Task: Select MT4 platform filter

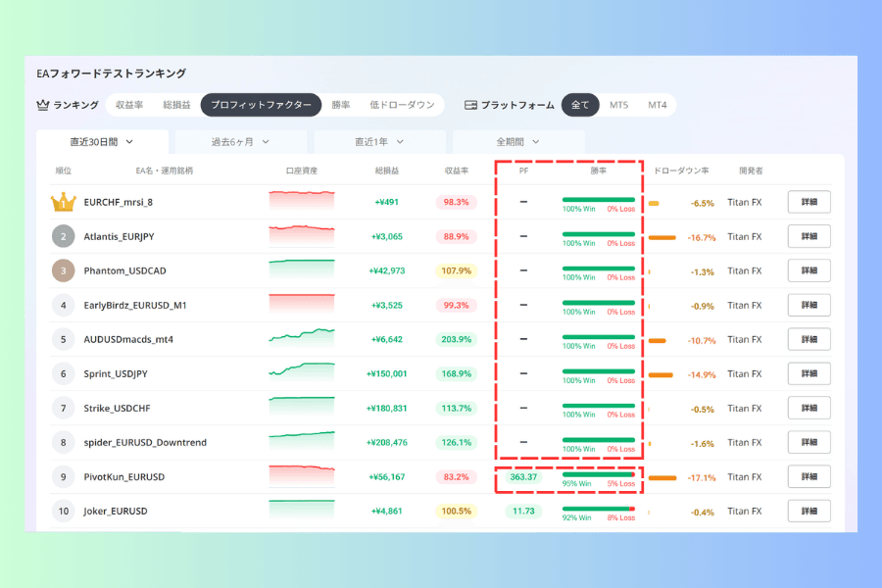Action: pos(657,105)
